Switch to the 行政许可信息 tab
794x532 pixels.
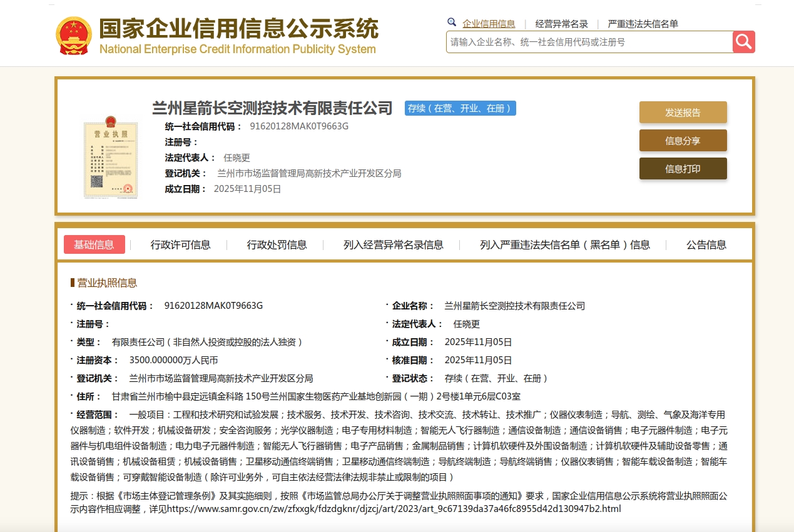pyautogui.click(x=180, y=244)
